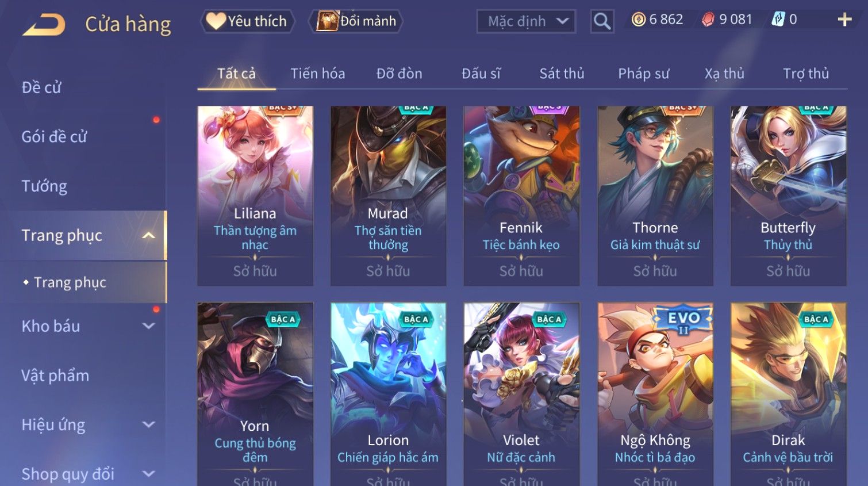Select the Tiến hóa tab

(x=317, y=74)
